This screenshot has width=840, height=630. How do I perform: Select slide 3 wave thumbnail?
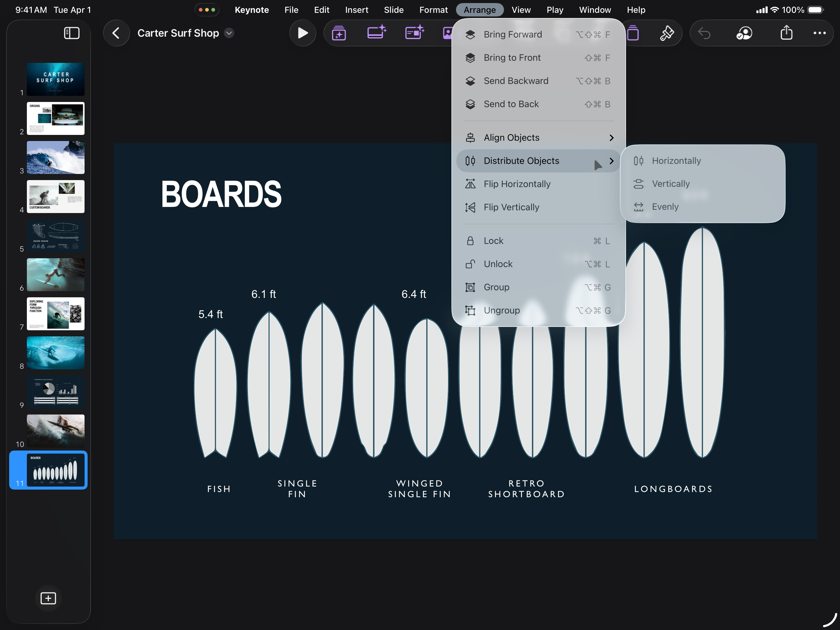(56, 157)
